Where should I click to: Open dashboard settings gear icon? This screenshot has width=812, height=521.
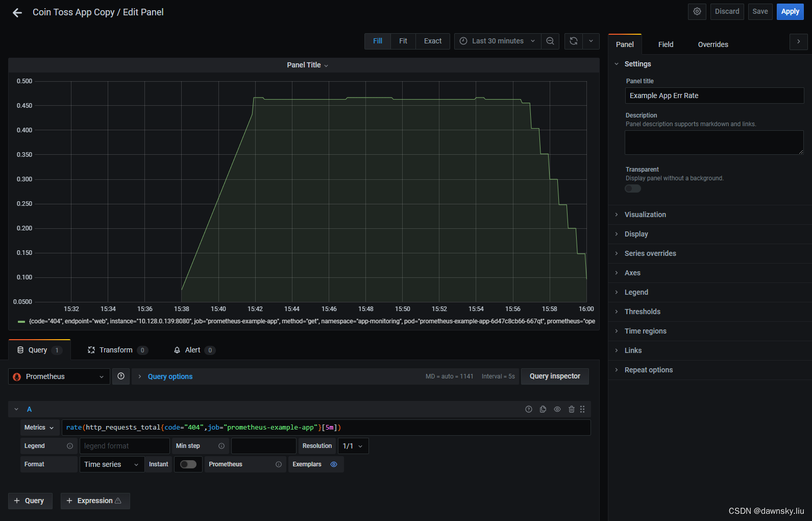[697, 11]
